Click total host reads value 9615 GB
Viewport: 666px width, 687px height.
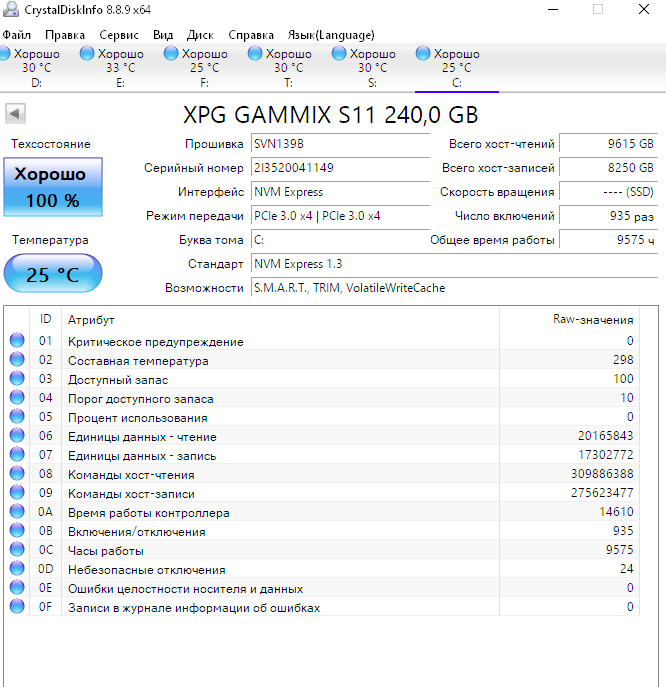click(609, 144)
